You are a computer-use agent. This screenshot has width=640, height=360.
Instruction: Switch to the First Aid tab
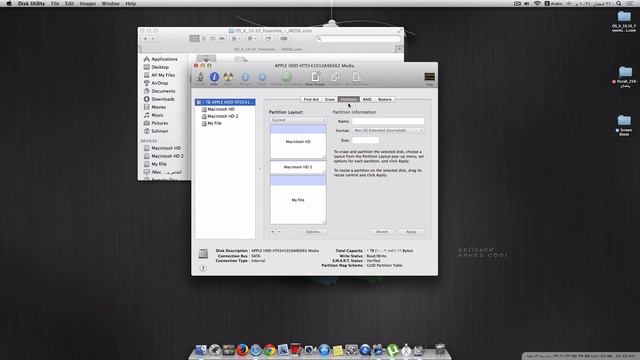pyautogui.click(x=311, y=99)
